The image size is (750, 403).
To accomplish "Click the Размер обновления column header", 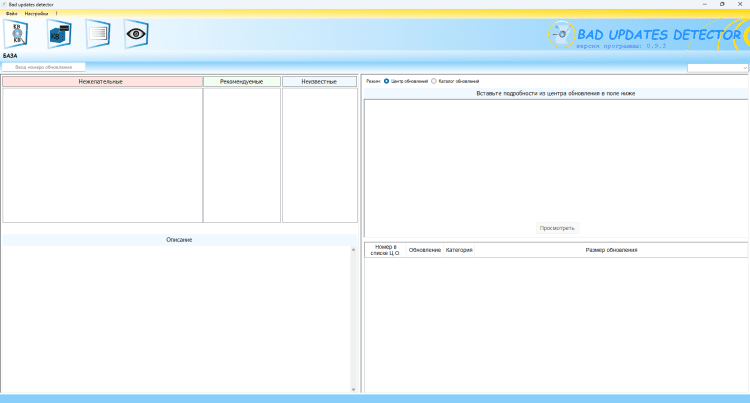I will tap(611, 250).
